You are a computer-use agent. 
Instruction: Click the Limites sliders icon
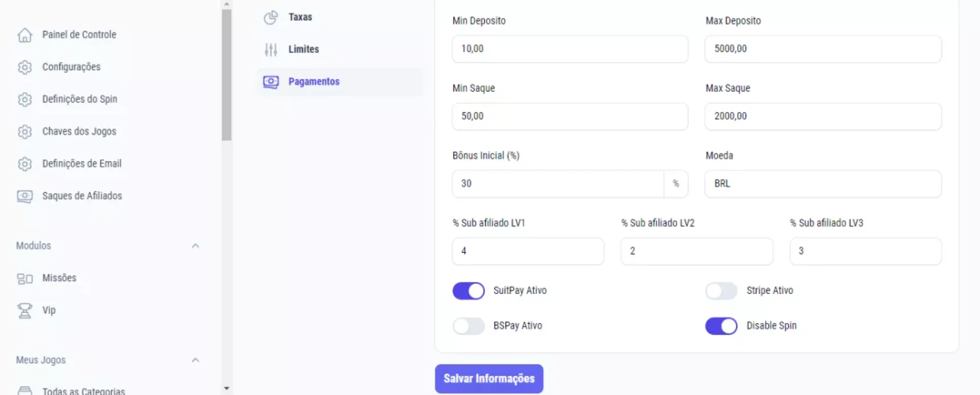[271, 50]
